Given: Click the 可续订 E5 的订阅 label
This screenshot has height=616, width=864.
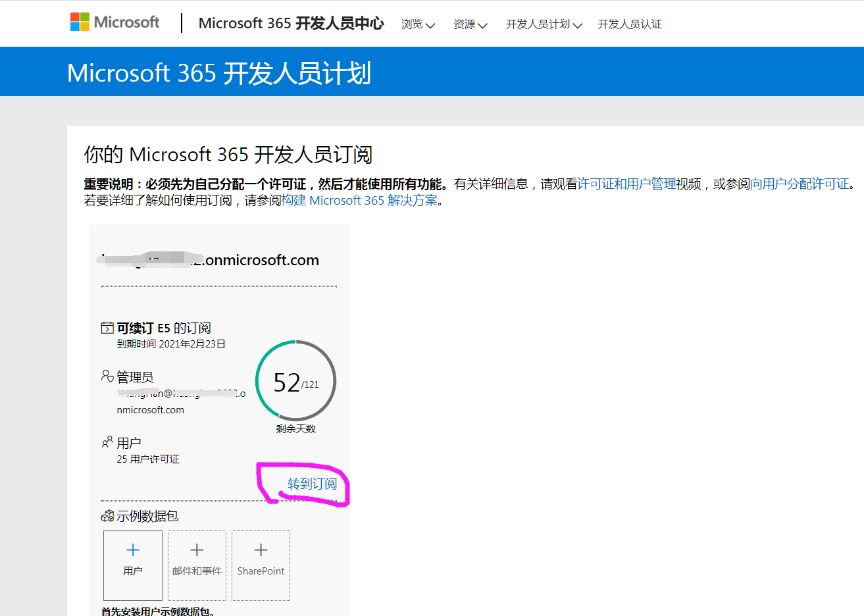Looking at the screenshot, I should pos(164,328).
